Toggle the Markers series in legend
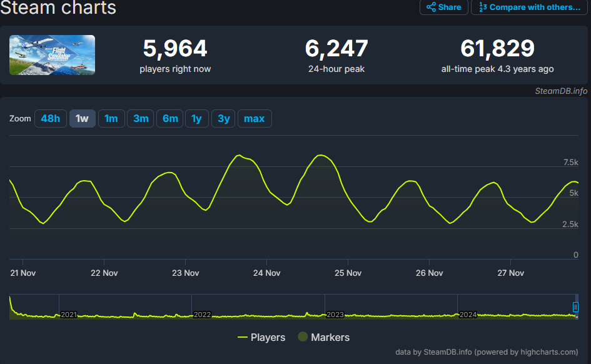This screenshot has width=591, height=364. (x=324, y=337)
